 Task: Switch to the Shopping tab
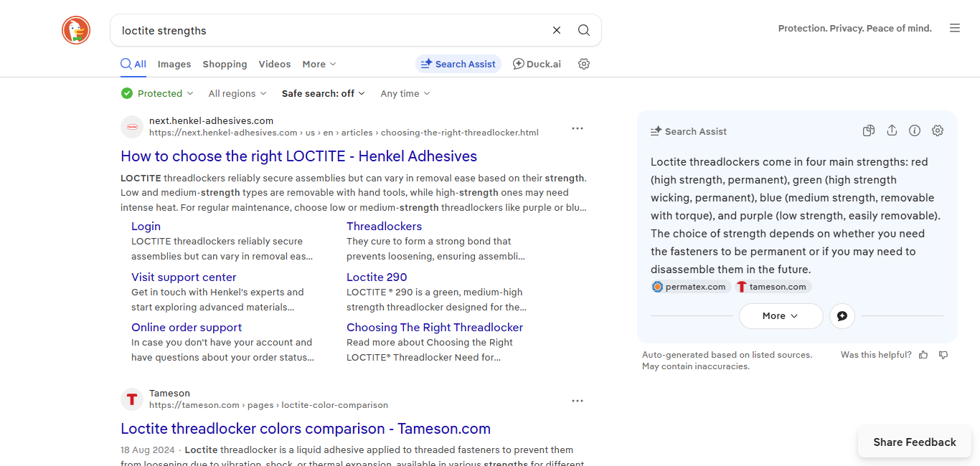225,64
